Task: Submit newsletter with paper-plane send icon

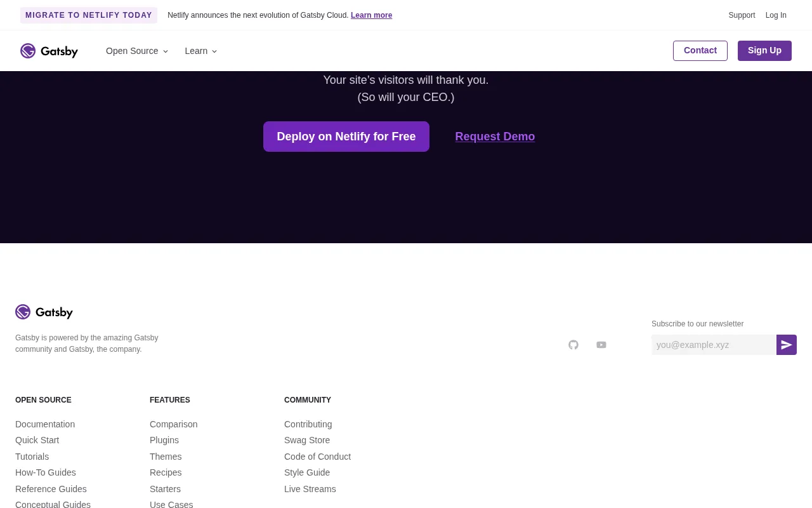Action: click(787, 345)
